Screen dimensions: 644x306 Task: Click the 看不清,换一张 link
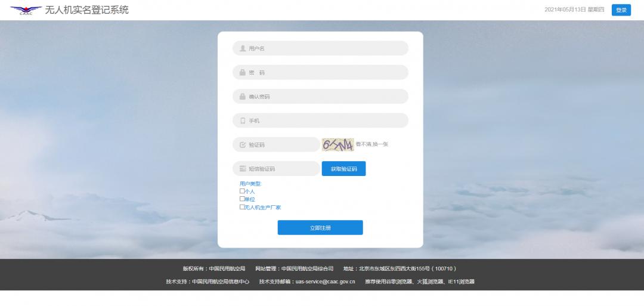[372, 144]
